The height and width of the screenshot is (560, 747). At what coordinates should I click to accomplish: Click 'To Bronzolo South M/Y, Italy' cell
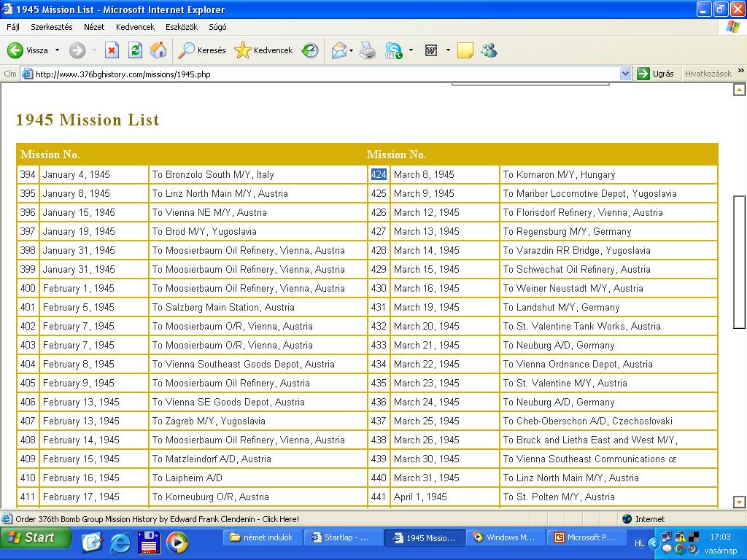258,174
